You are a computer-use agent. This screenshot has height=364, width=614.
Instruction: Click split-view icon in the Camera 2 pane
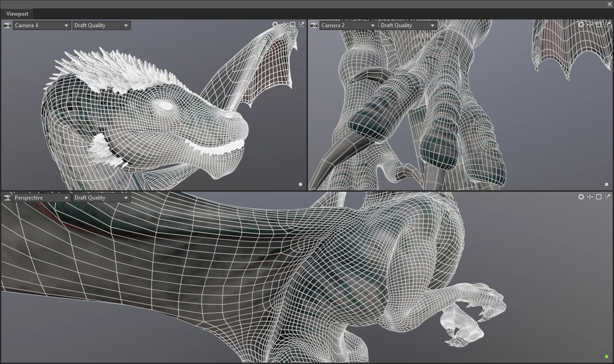[590, 24]
